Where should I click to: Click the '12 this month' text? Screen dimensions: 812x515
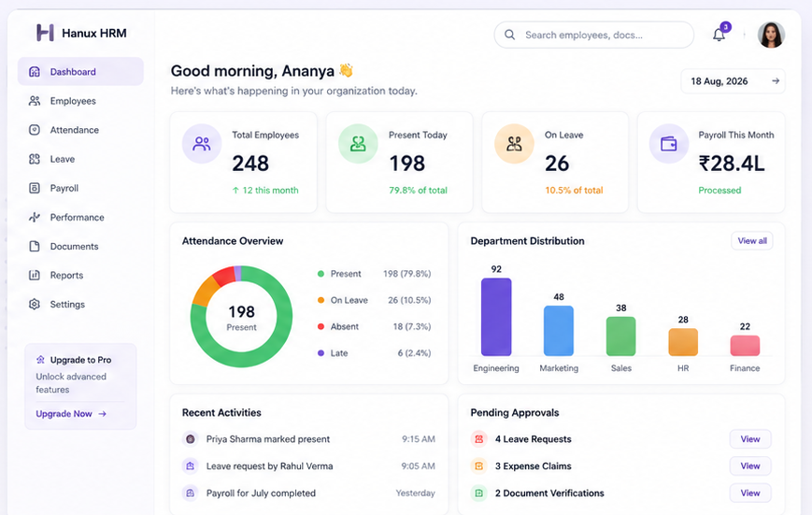click(x=270, y=190)
